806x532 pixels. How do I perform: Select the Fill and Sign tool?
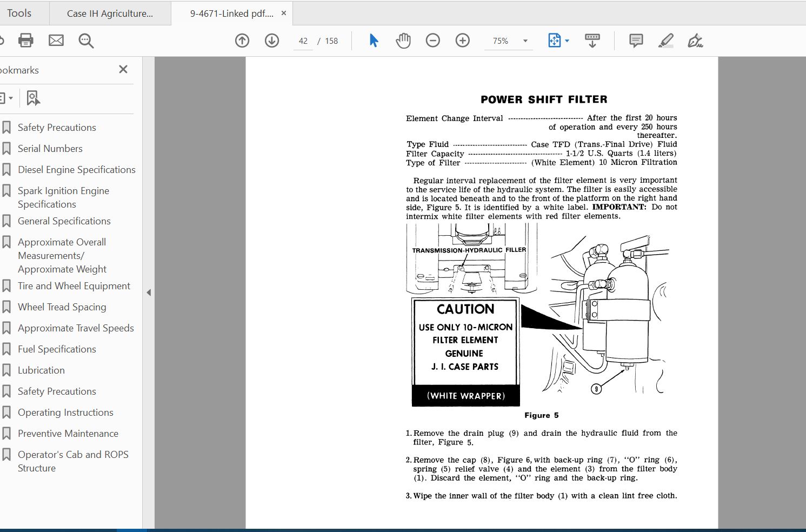click(x=696, y=40)
